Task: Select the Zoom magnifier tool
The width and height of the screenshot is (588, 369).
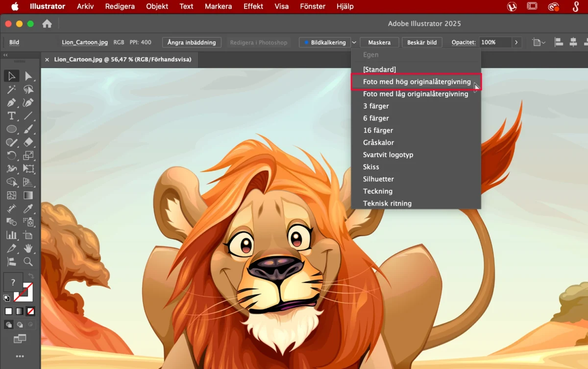Action: pos(28,261)
